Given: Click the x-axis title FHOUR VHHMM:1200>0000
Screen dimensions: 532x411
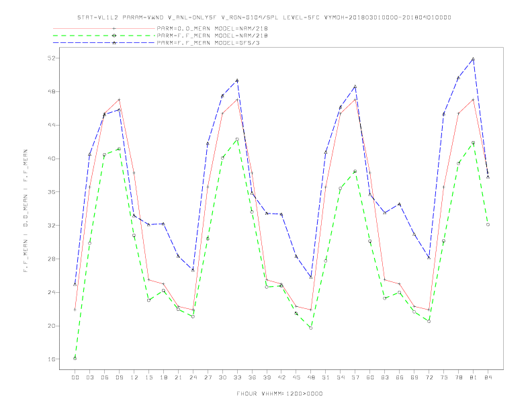Looking at the screenshot, I should [x=279, y=394].
